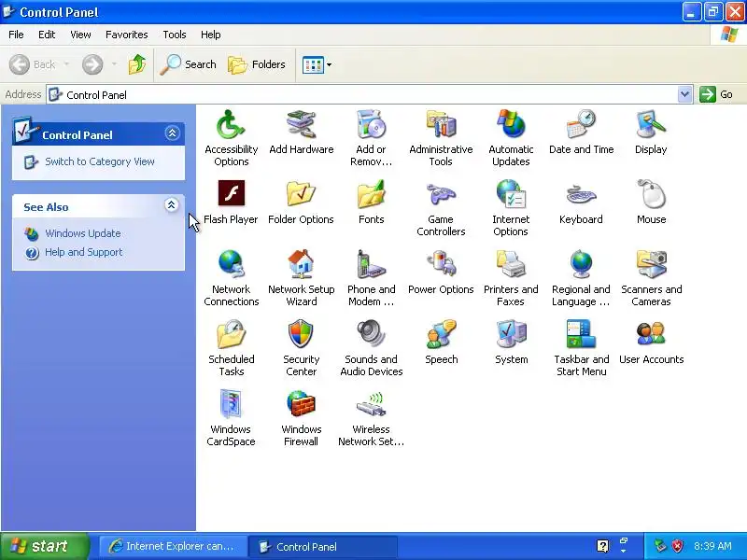747x560 pixels.
Task: Click Control Panel taskbar button
Action: point(324,546)
